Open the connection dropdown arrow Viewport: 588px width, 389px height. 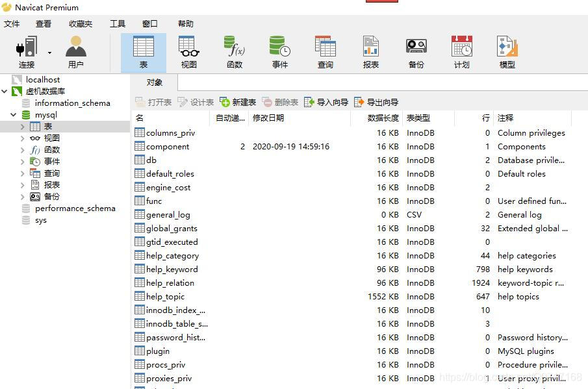point(49,53)
